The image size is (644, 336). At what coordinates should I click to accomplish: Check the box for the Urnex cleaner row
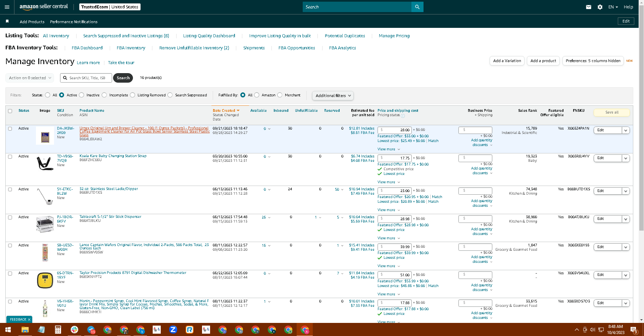coord(10,129)
